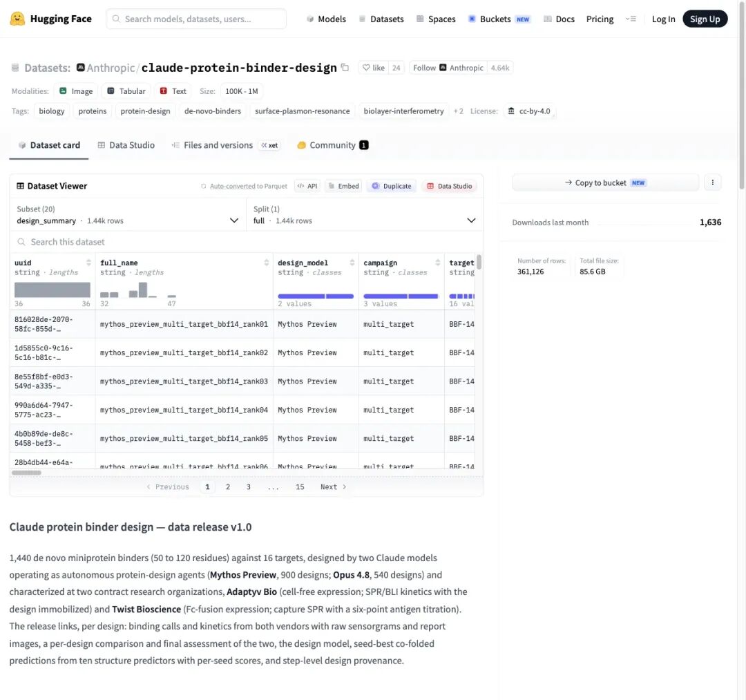
Task: Click the table vertical scrollbar thumb
Action: 479,262
